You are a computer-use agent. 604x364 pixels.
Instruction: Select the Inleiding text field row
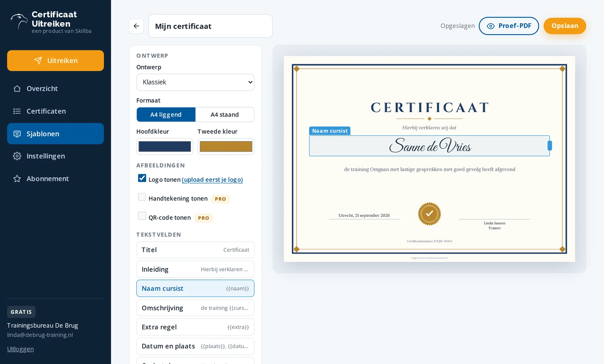click(195, 269)
